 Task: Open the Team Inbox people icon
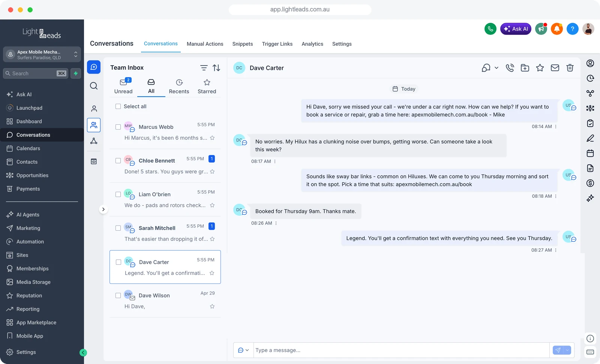click(x=94, y=125)
